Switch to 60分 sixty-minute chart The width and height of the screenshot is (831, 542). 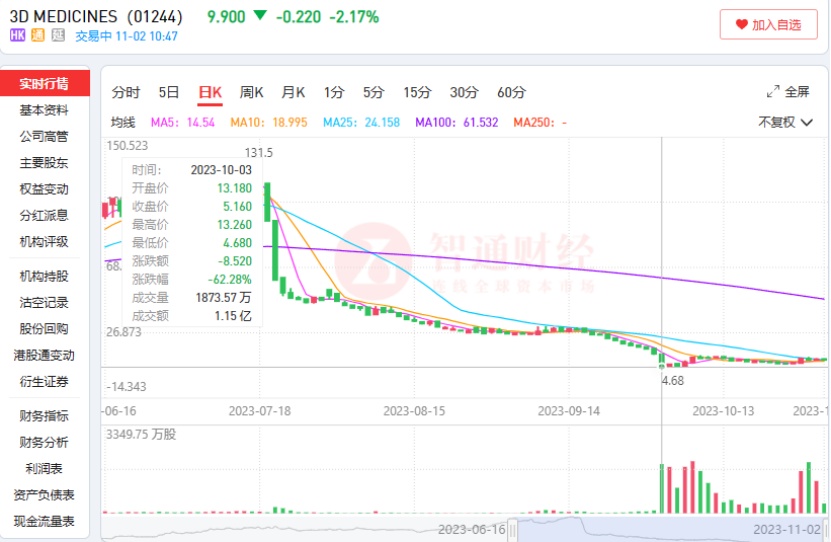point(511,92)
